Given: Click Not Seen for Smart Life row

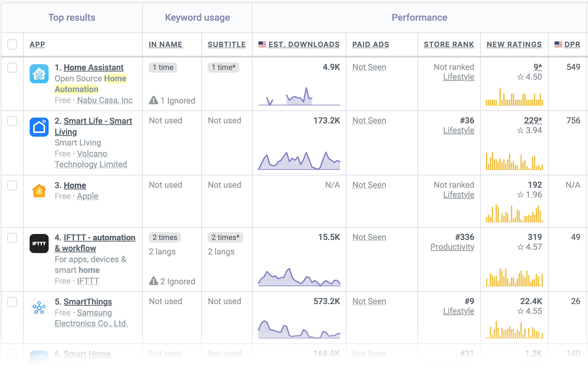Looking at the screenshot, I should click(x=369, y=121).
